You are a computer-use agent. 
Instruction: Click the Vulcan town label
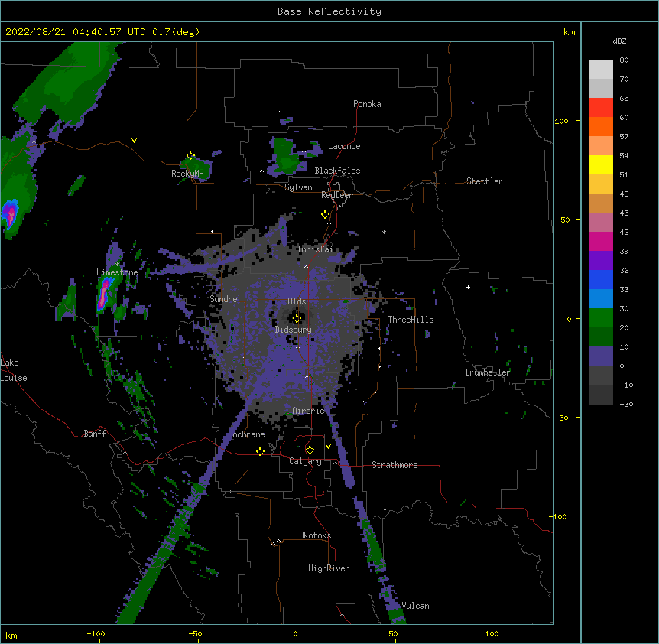tap(415, 606)
